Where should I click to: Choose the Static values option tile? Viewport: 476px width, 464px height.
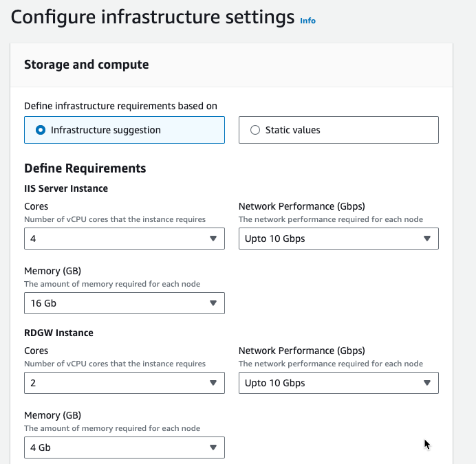click(x=338, y=130)
